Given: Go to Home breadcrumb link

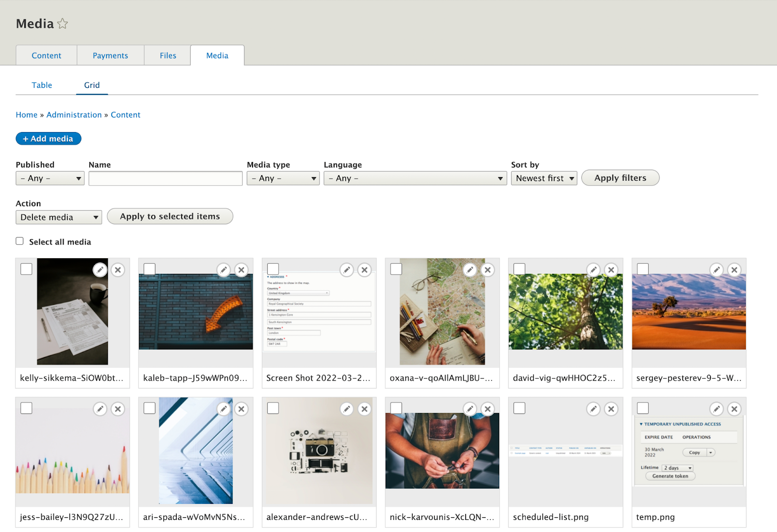Looking at the screenshot, I should point(27,115).
